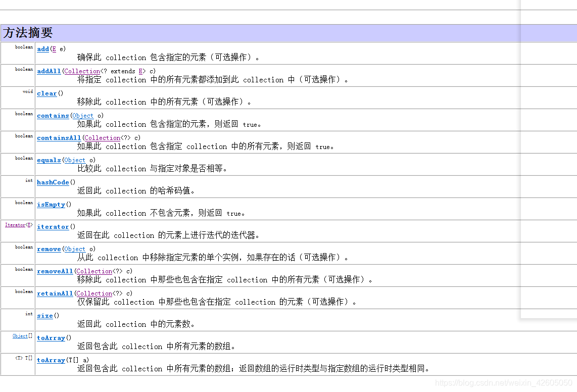Click description '比较此 collection 与指定对象是否相等。'
577x392 pixels.
point(152,169)
